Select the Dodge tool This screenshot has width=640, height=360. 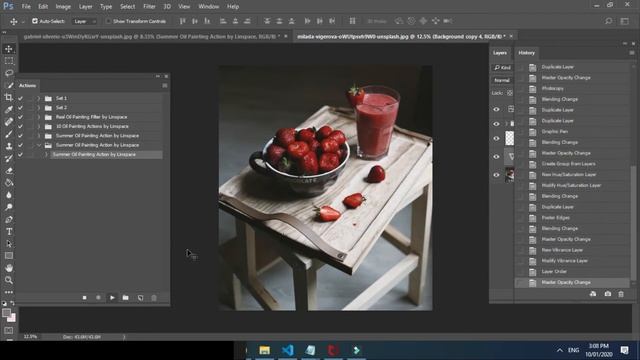pyautogui.click(x=9, y=207)
